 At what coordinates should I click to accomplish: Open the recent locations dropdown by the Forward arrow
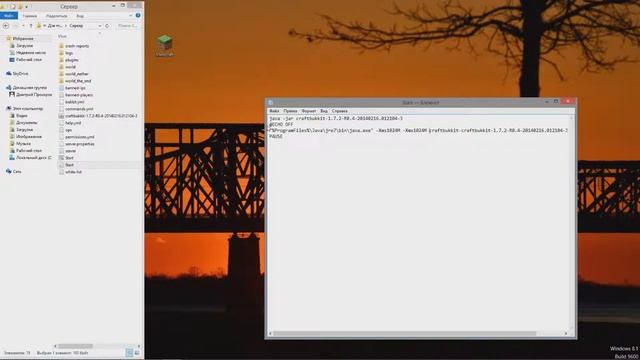[23, 26]
